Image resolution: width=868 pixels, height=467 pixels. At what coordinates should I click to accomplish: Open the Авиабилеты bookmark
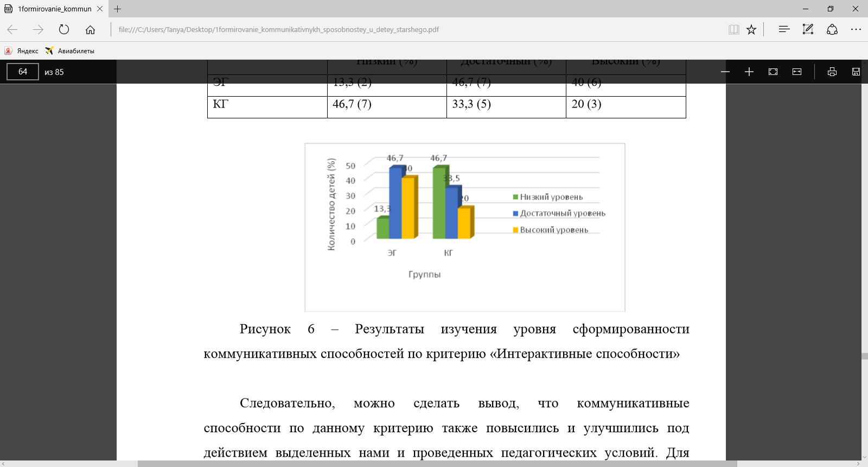(x=70, y=51)
